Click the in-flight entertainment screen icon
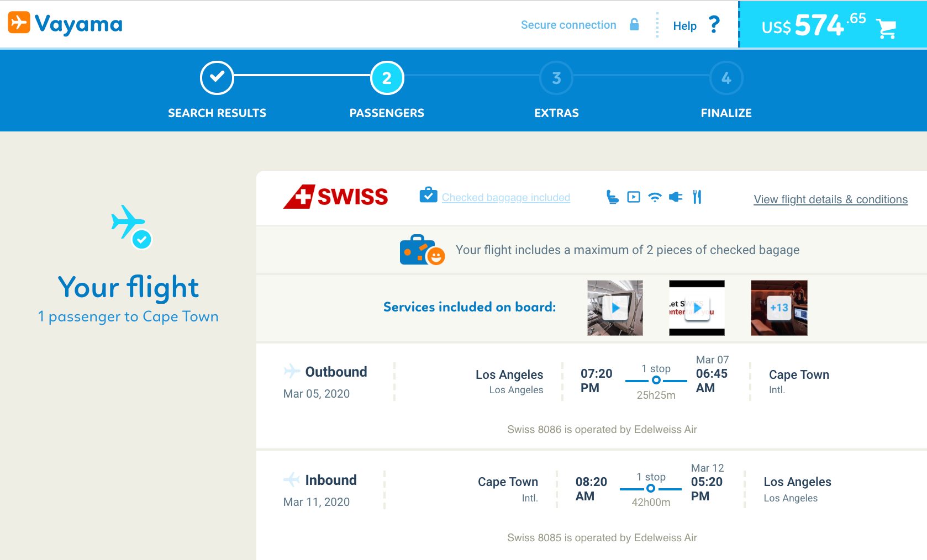The width and height of the screenshot is (927, 560). click(634, 197)
